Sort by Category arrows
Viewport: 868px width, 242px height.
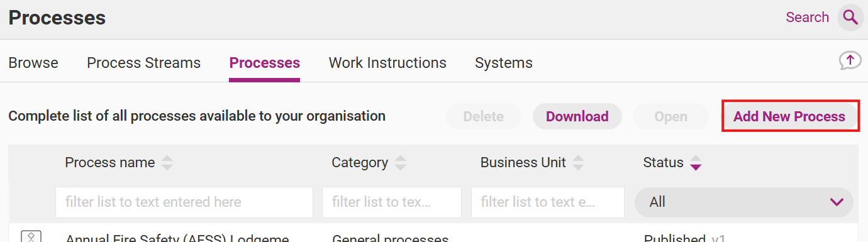point(400,163)
